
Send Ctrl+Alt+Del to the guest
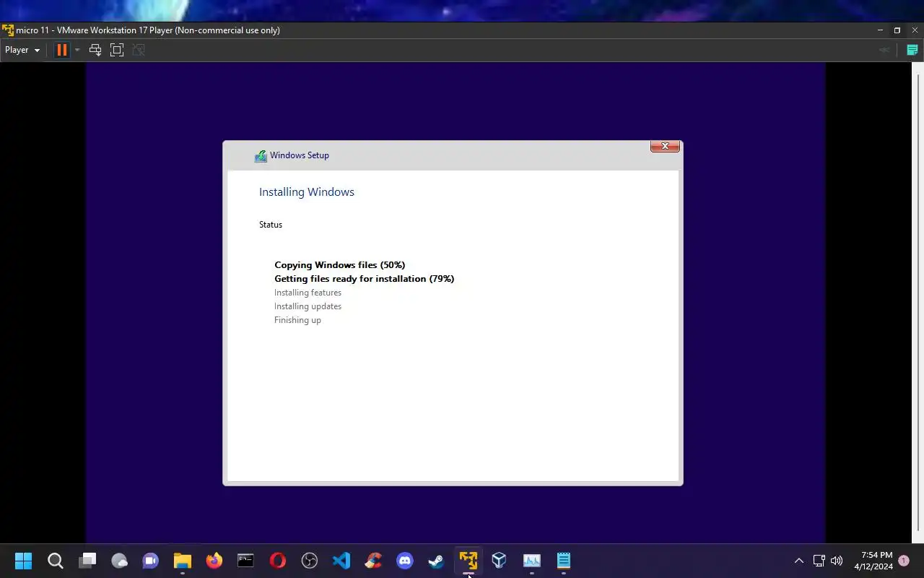[95, 50]
